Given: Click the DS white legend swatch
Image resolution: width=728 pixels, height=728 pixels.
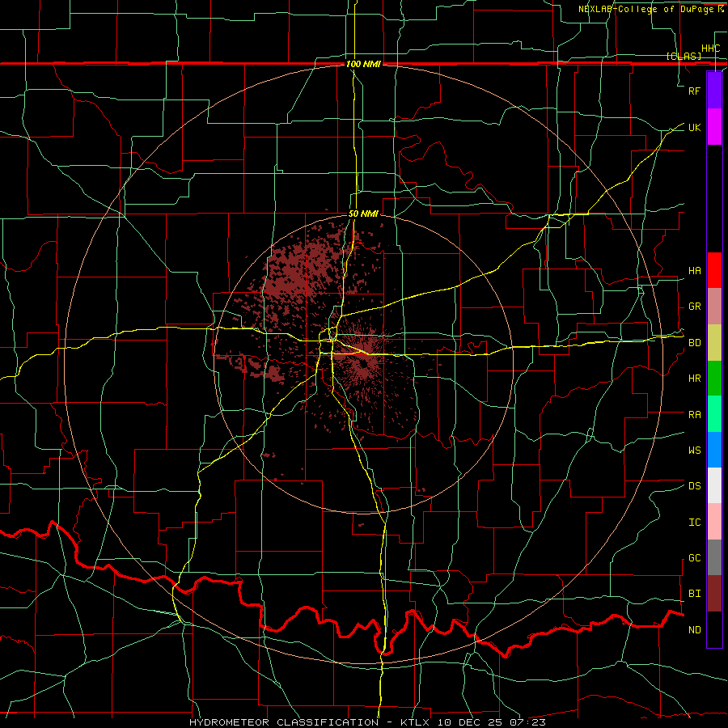Looking at the screenshot, I should [714, 485].
